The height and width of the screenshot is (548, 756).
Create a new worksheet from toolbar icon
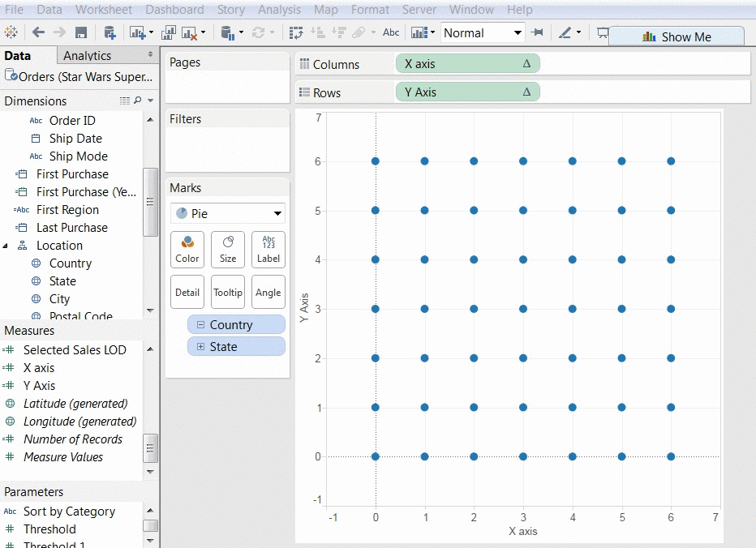coord(137,32)
